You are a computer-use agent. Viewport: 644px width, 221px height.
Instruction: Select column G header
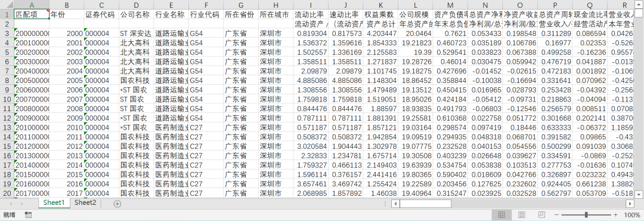tap(241, 5)
